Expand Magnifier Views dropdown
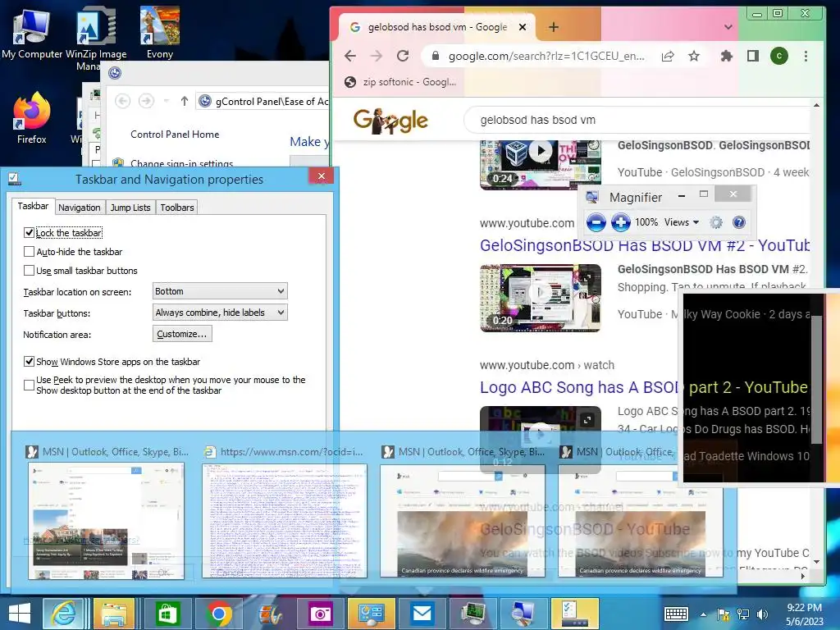Screen dimensions: 840x630 (682, 221)
